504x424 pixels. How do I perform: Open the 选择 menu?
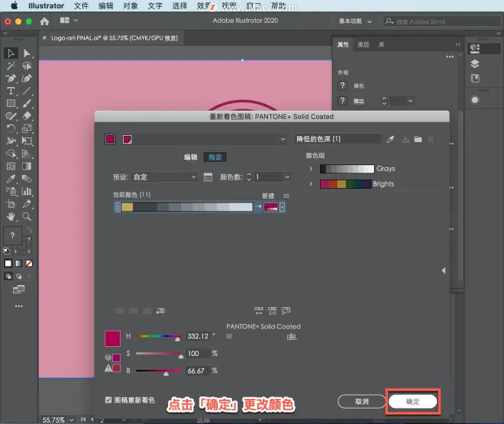tap(179, 6)
